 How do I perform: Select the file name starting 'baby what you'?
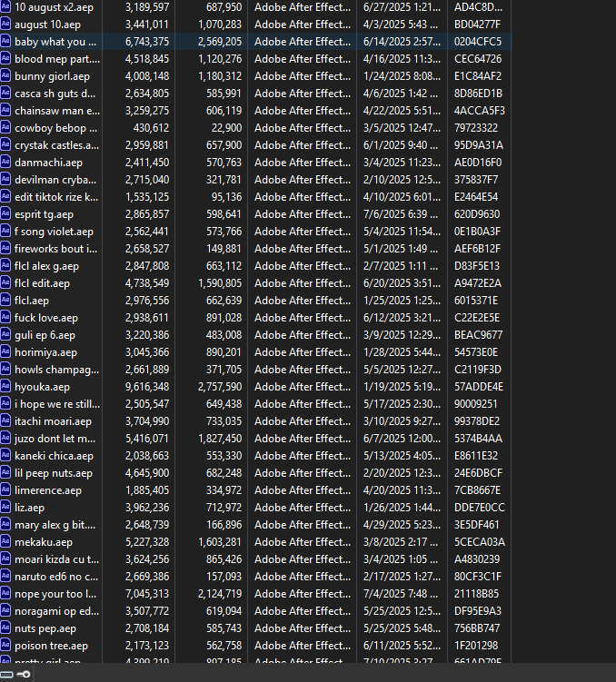55,42
